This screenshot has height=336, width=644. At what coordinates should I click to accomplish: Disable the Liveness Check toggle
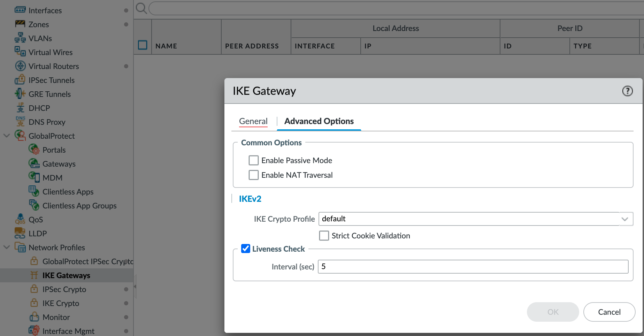[246, 249]
